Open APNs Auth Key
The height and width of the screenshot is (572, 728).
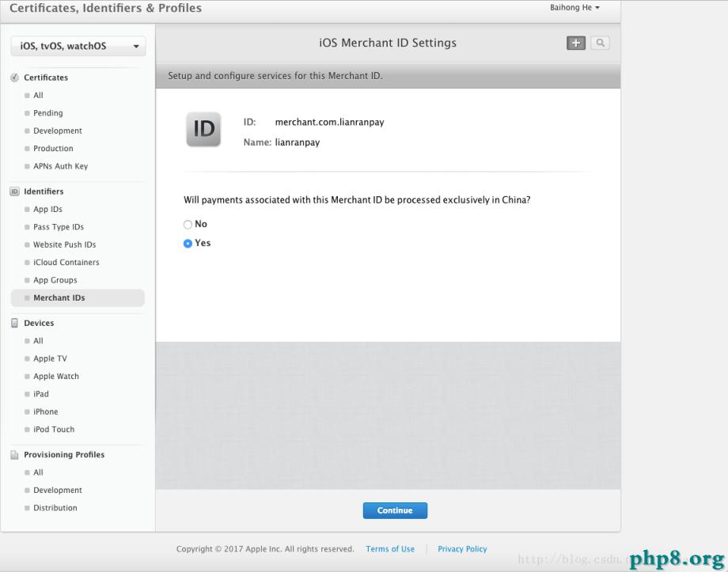coord(60,166)
